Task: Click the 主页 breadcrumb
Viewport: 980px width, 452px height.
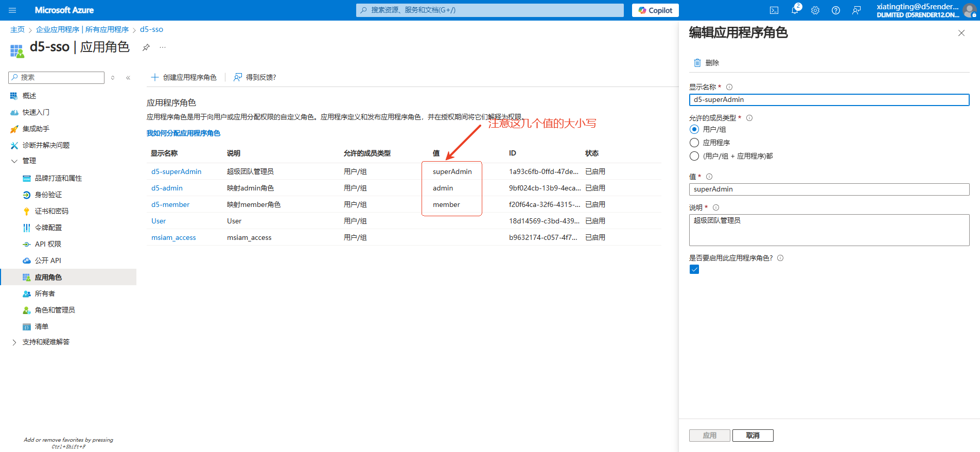Action: click(x=17, y=29)
